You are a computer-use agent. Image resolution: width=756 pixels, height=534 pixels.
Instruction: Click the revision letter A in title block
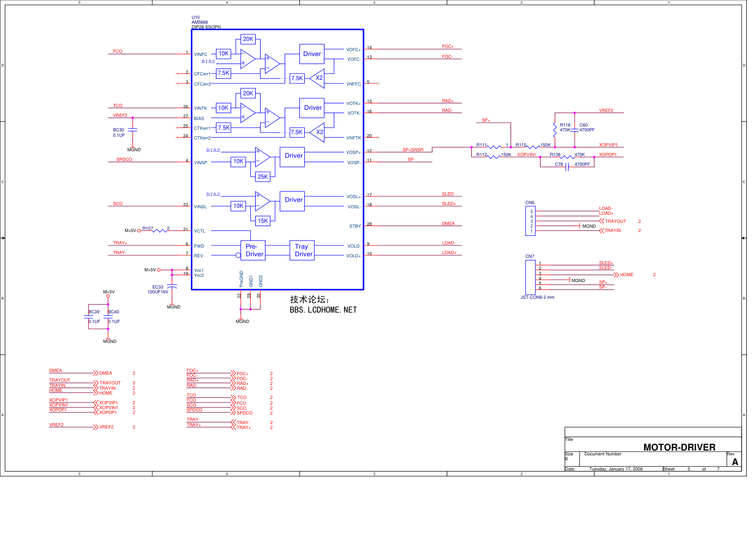[x=735, y=462]
